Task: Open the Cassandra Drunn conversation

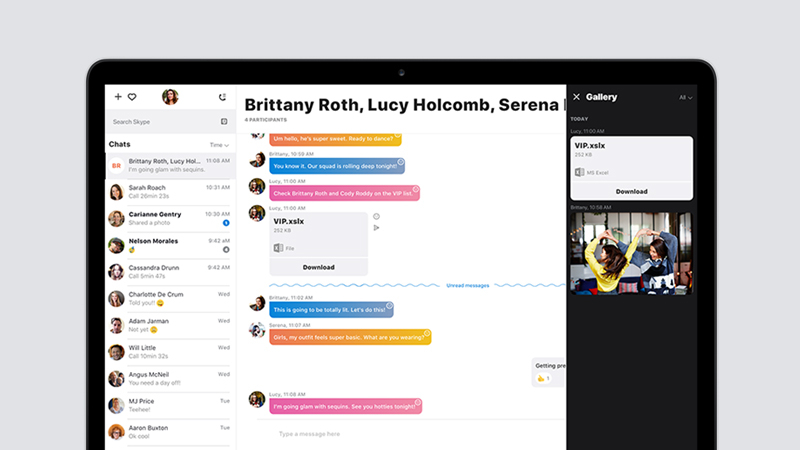Action: pos(170,272)
